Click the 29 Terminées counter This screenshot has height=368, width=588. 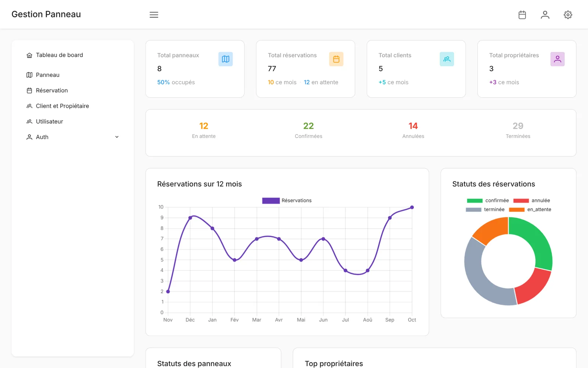tap(518, 130)
